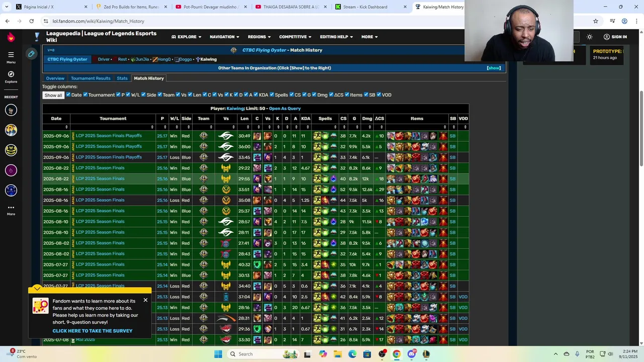Toggle the Side column checkbox
Viewport: 644px width, 362px height.
pos(143,95)
